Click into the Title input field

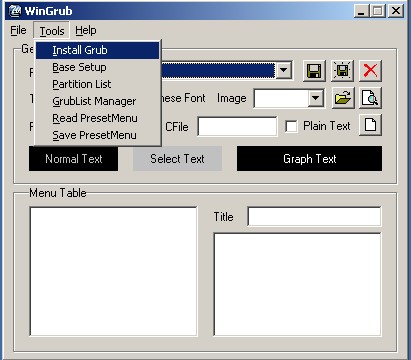click(314, 217)
